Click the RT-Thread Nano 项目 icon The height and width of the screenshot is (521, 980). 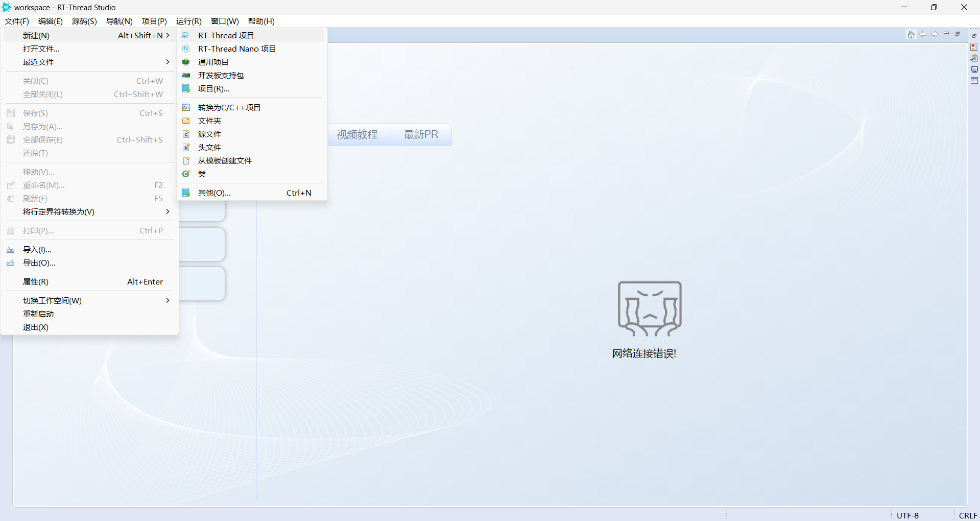(186, 49)
